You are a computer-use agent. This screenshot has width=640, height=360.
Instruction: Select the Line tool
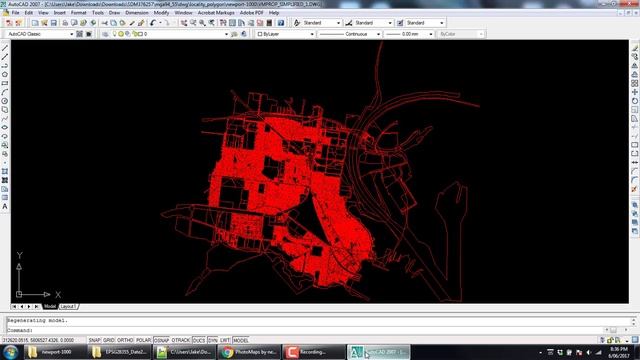point(5,48)
